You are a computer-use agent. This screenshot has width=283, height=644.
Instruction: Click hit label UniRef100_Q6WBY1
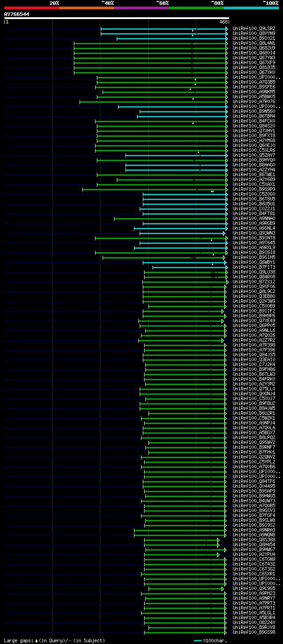coord(254,262)
